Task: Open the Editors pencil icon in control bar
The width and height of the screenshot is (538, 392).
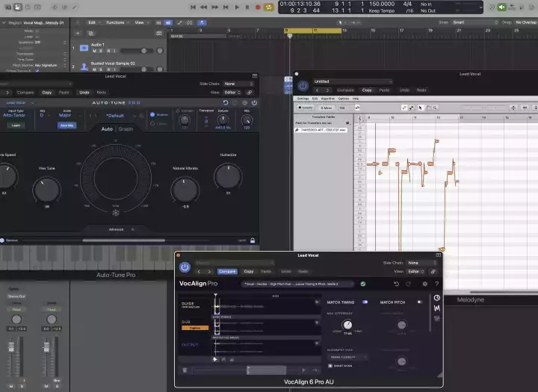Action: [x=75, y=7]
